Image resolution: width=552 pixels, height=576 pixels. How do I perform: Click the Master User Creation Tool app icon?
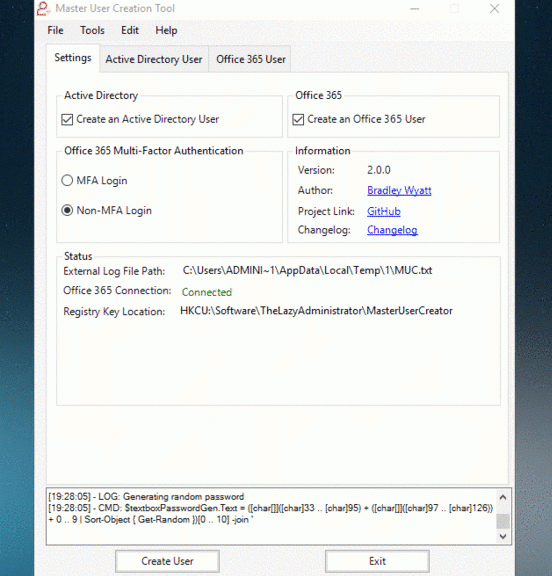pyautogui.click(x=43, y=8)
